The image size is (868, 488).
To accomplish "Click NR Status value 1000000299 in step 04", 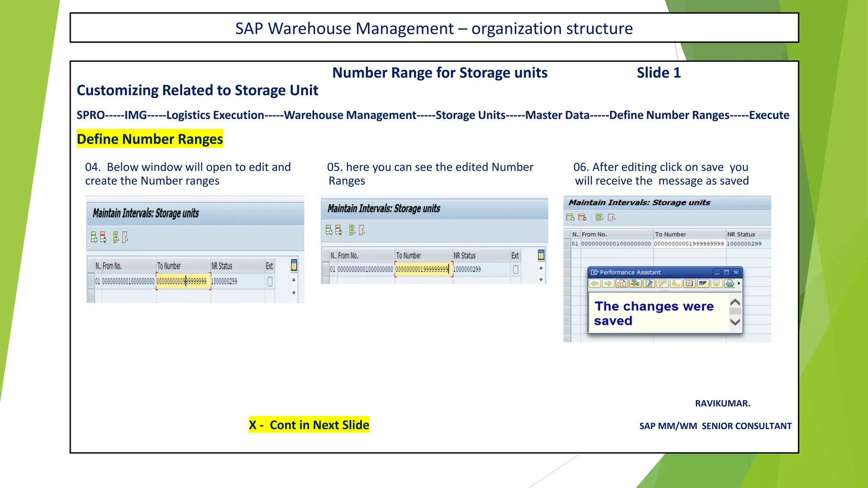I will (224, 281).
